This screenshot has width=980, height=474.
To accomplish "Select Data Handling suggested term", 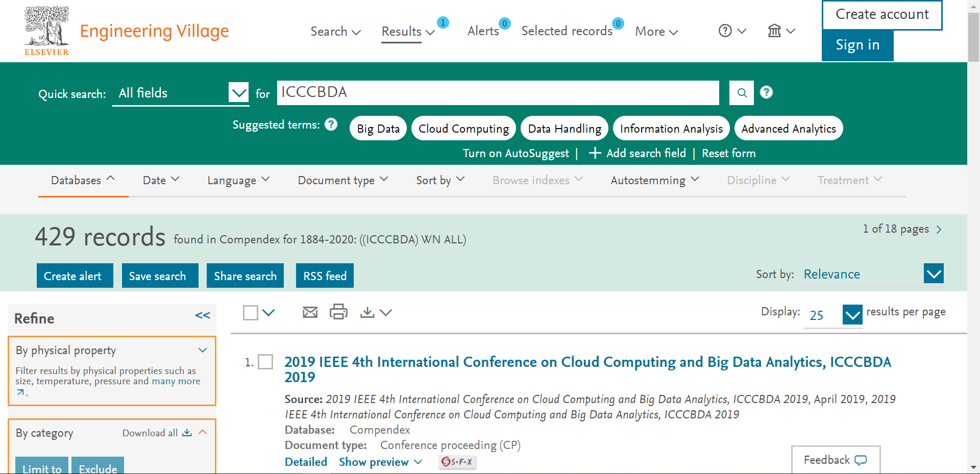I will pos(565,129).
